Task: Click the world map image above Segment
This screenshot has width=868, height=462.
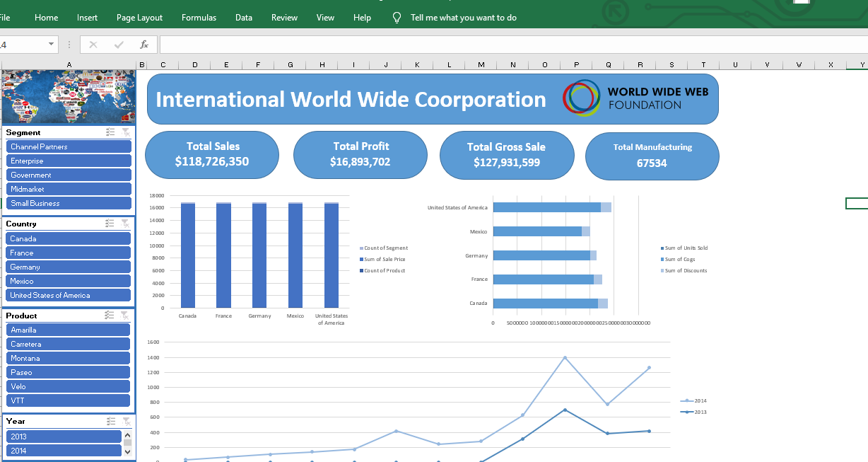Action: click(x=69, y=96)
